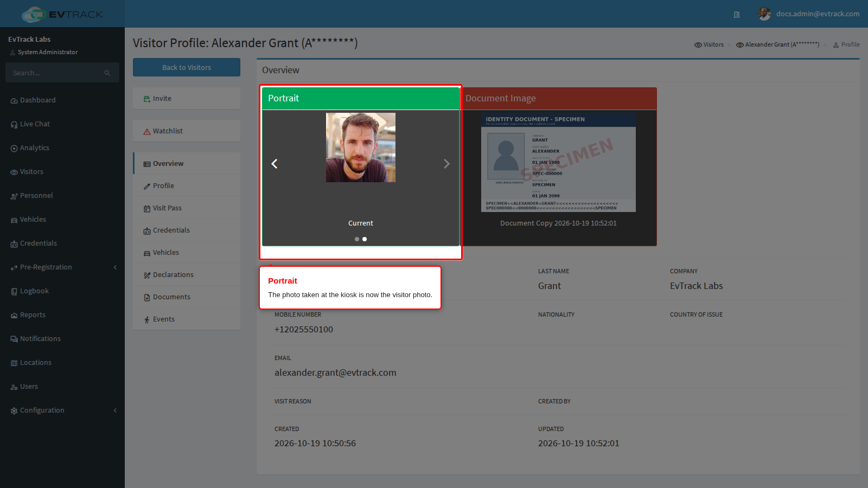The width and height of the screenshot is (868, 488).
Task: Click the Credentials icon in the dark sidebar
Action: (x=14, y=244)
